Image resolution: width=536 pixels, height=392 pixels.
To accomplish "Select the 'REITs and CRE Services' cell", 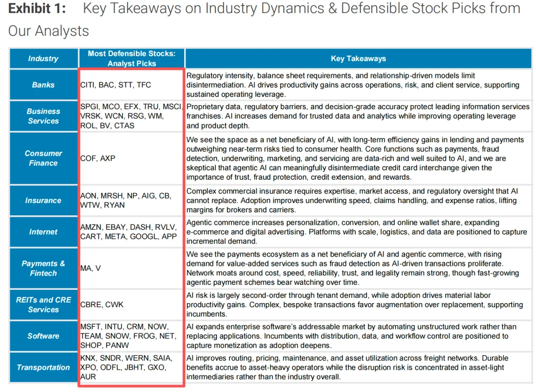I will (x=43, y=305).
